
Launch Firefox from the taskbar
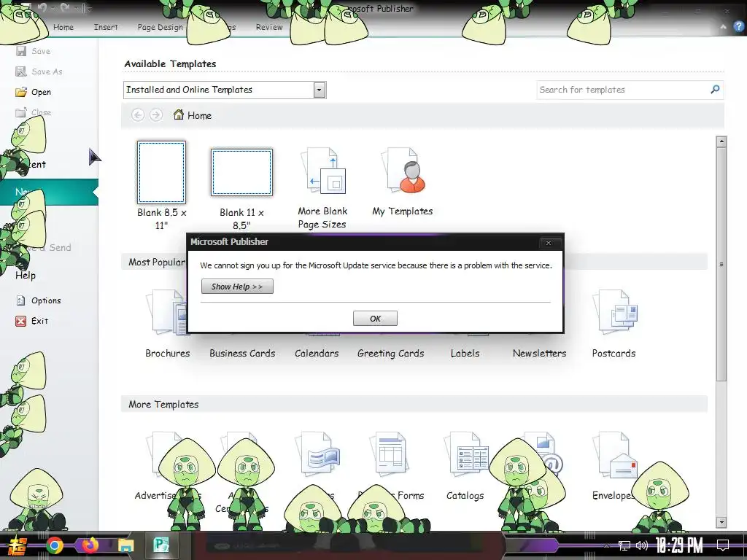tap(90, 545)
